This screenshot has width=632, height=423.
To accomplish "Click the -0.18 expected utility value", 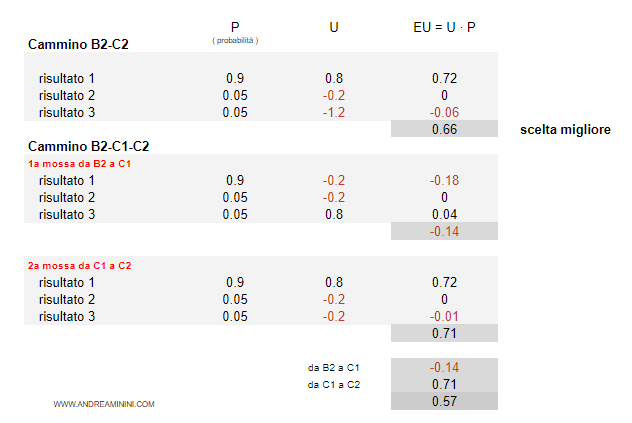I will tap(444, 180).
